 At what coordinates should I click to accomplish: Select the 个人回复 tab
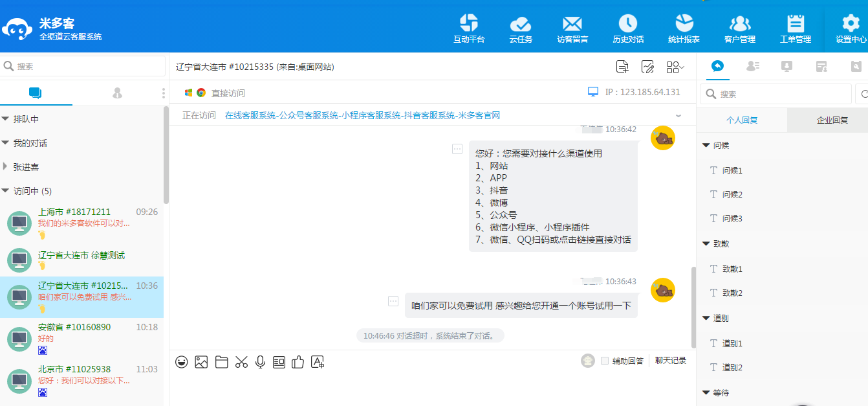pos(742,120)
